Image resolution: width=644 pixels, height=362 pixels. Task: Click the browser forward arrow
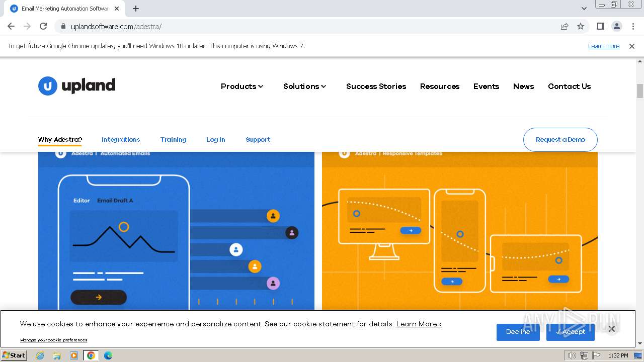(x=27, y=26)
